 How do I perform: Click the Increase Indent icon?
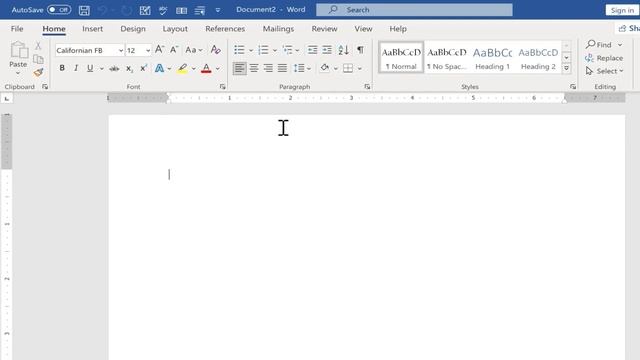click(x=327, y=50)
